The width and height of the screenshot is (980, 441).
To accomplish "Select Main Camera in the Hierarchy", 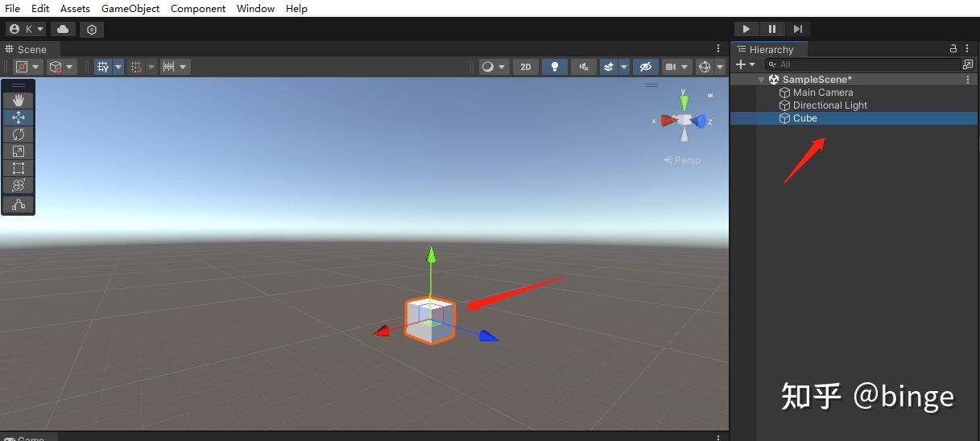I will (823, 93).
